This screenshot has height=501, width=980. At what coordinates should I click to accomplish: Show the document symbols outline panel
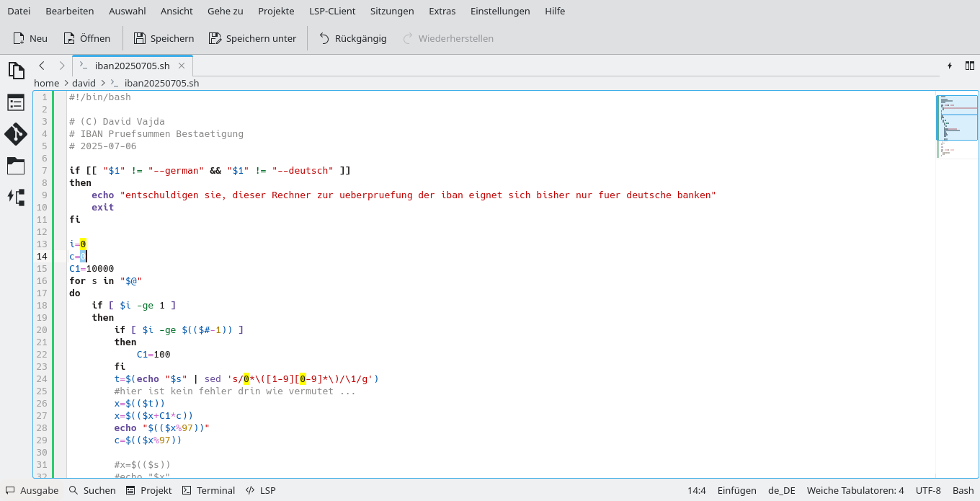pyautogui.click(x=16, y=102)
